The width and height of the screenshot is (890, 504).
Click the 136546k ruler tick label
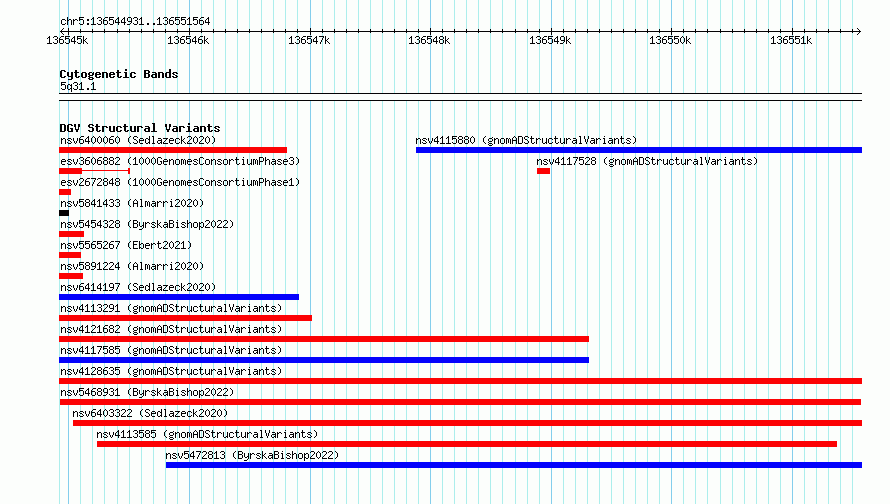pyautogui.click(x=188, y=40)
